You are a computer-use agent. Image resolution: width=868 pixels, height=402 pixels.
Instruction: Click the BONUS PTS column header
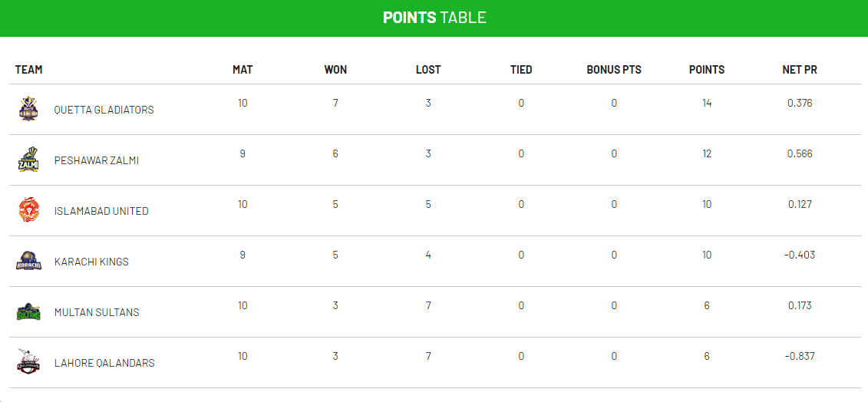click(x=614, y=70)
